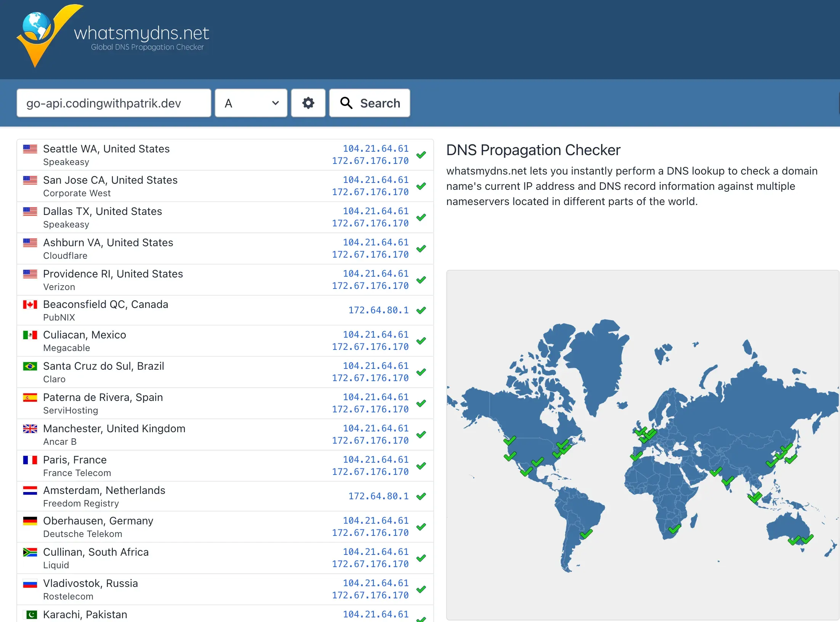Screen dimensions: 840x622
Task: Click the Germany flag beside Oberhausen
Action: click(30, 521)
